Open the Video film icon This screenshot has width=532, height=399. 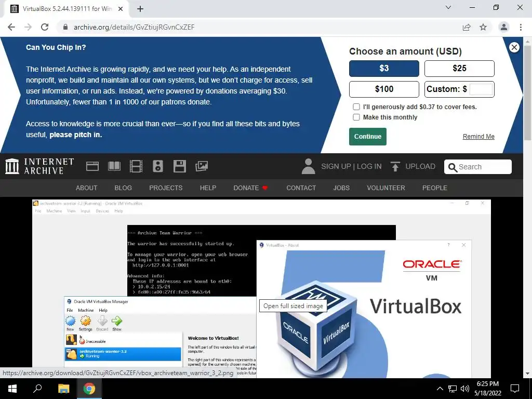coord(136,166)
